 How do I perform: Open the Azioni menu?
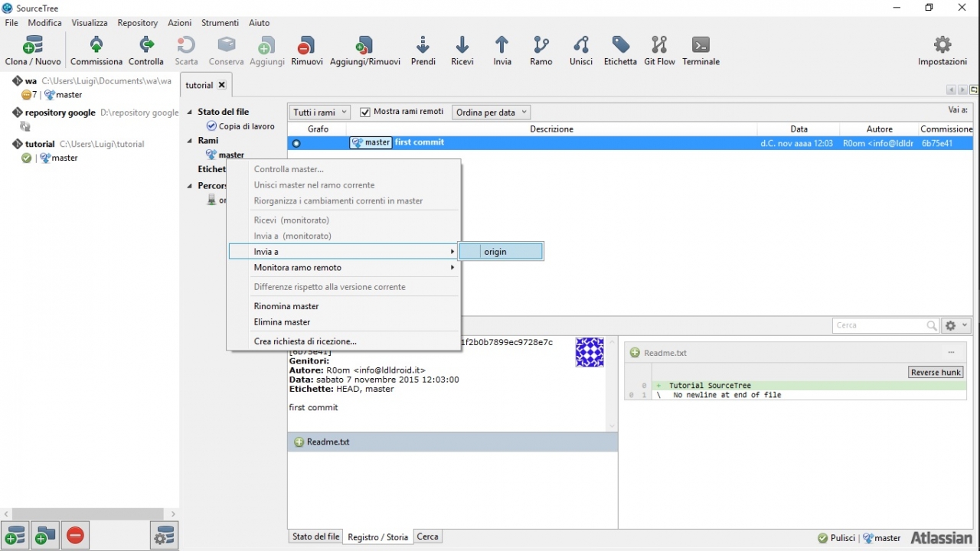[x=180, y=23]
